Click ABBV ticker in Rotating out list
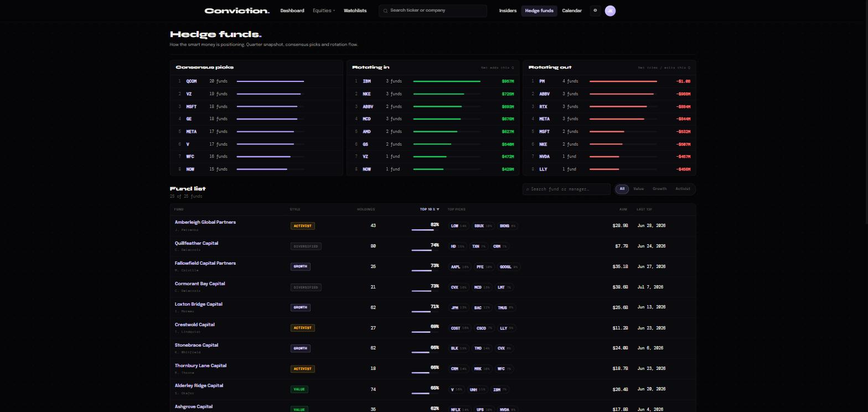The image size is (868, 412). click(544, 94)
